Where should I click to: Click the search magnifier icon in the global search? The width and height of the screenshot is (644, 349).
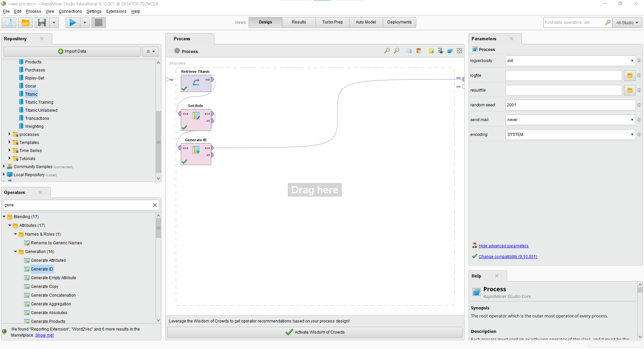click(607, 22)
